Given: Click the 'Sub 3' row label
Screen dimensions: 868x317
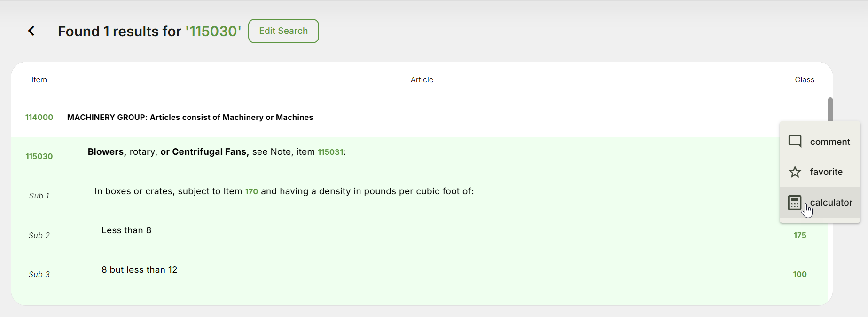Looking at the screenshot, I should tap(39, 274).
